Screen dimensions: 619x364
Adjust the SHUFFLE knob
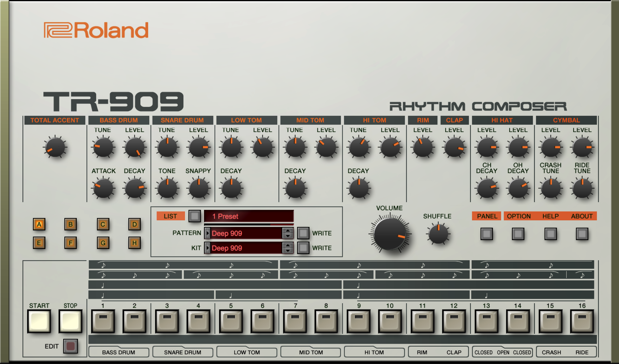coord(438,234)
